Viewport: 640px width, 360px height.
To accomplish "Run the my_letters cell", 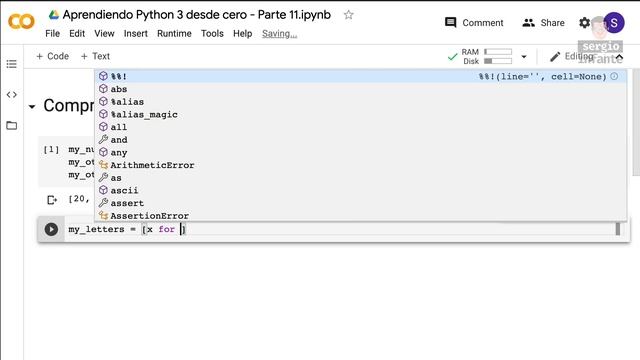I will pos(51,229).
